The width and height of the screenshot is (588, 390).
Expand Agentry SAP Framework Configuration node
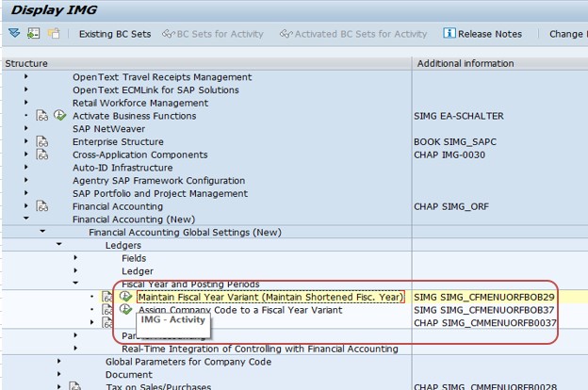[25, 180]
